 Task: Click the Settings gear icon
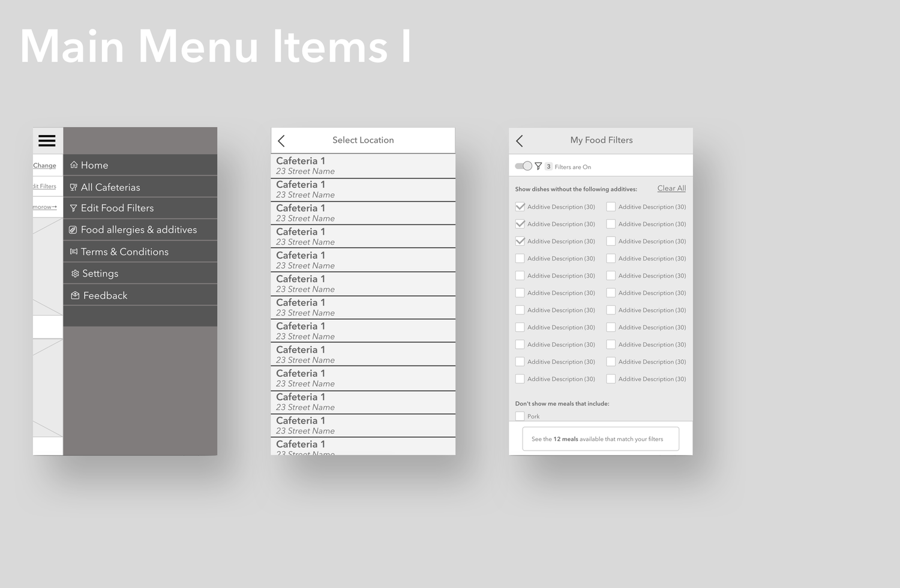tap(75, 274)
